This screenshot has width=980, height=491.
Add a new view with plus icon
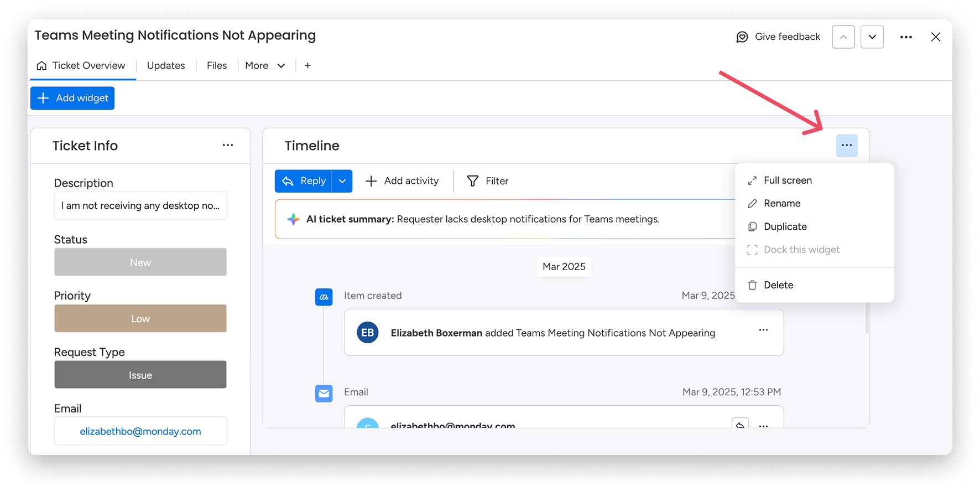pyautogui.click(x=307, y=65)
